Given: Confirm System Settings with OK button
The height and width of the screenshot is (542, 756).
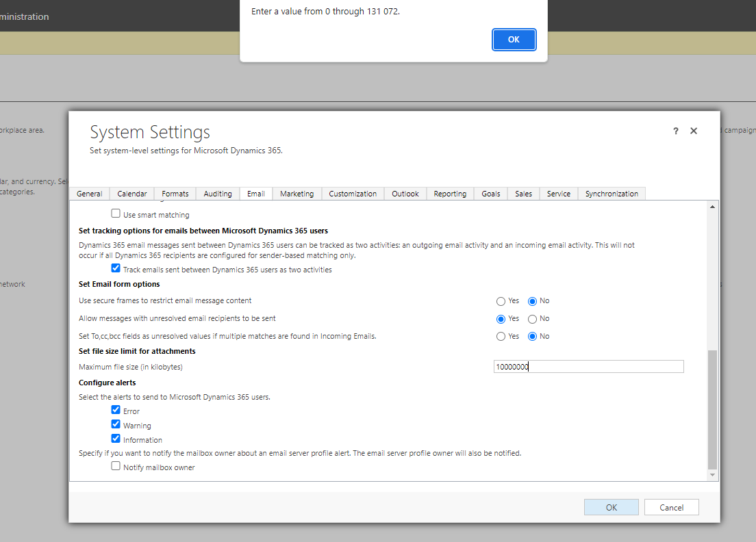Looking at the screenshot, I should point(612,507).
